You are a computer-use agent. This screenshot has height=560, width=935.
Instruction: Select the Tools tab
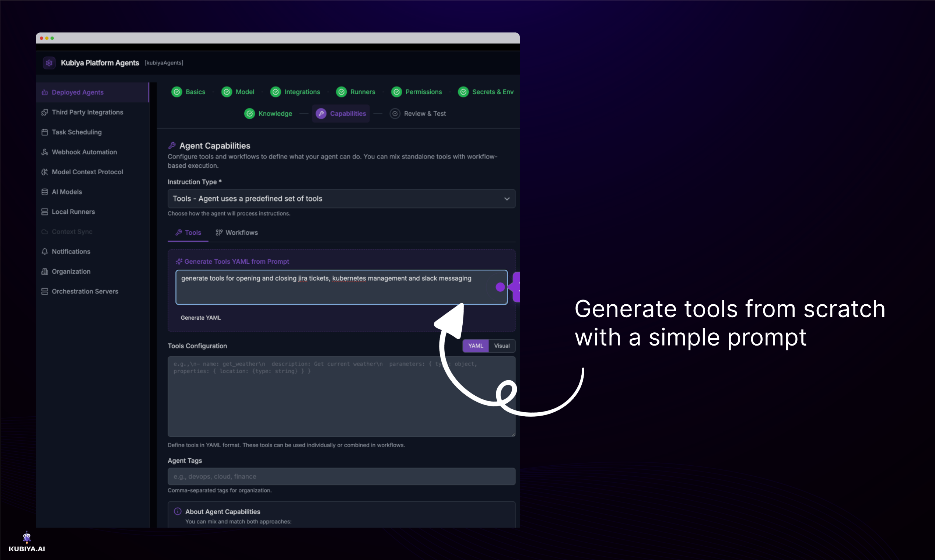coord(188,232)
